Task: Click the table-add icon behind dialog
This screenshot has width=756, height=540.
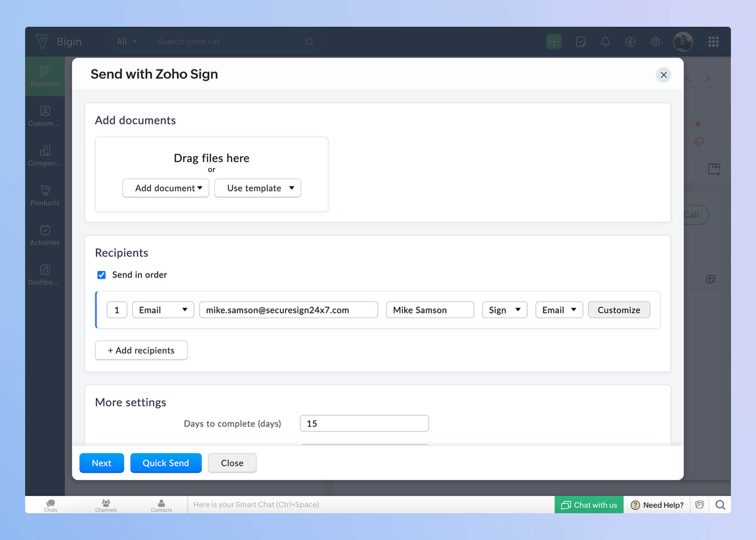Action: pyautogui.click(x=711, y=279)
